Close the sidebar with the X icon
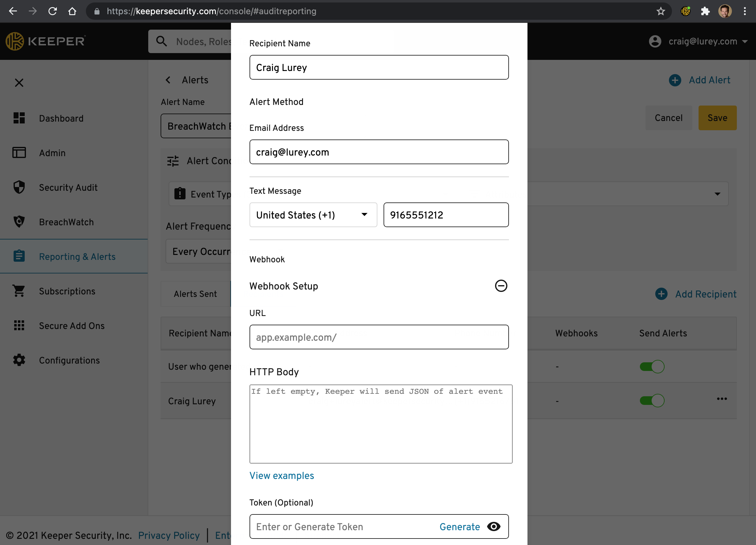 pyautogui.click(x=19, y=83)
